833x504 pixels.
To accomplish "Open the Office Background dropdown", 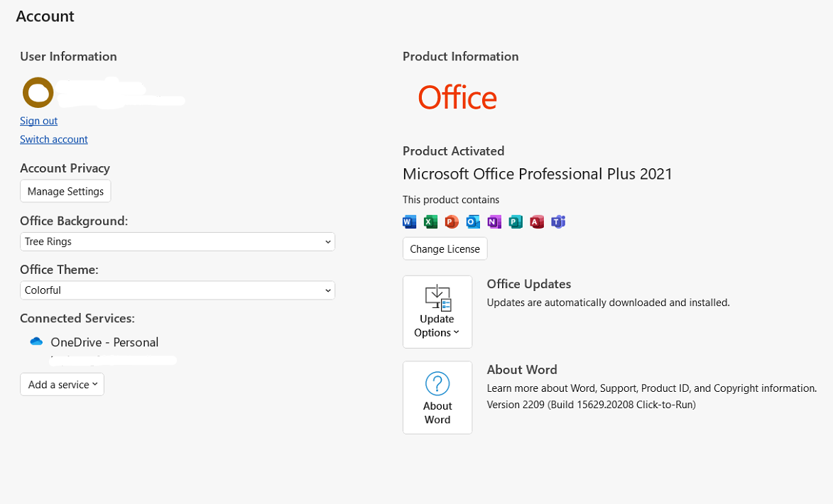I will coord(178,241).
